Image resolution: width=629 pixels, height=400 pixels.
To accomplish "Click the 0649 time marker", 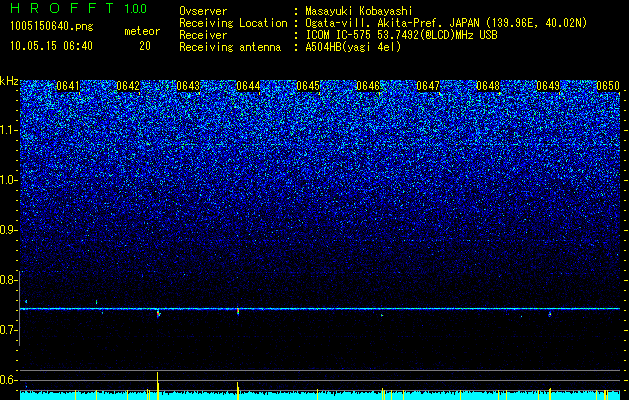I will pyautogui.click(x=548, y=86).
